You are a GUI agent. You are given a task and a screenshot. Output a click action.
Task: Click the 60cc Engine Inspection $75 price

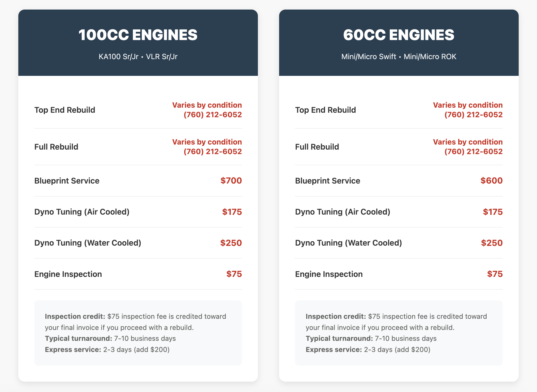(x=495, y=274)
